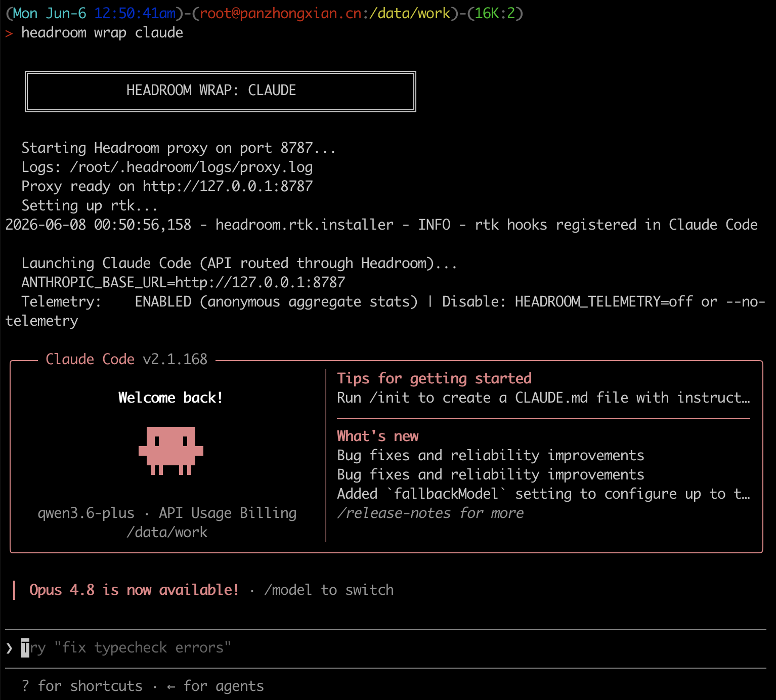Click the "Run /init to create a CLAUDE.md" tip

(544, 398)
